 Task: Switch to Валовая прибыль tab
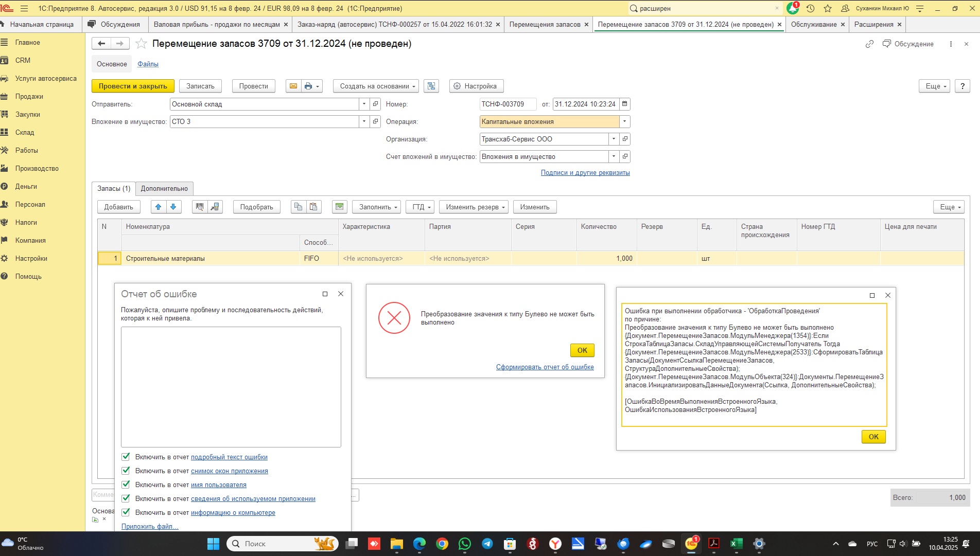(x=217, y=24)
